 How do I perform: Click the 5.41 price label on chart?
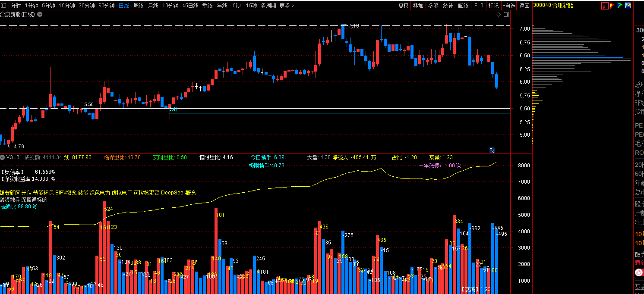click(174, 109)
